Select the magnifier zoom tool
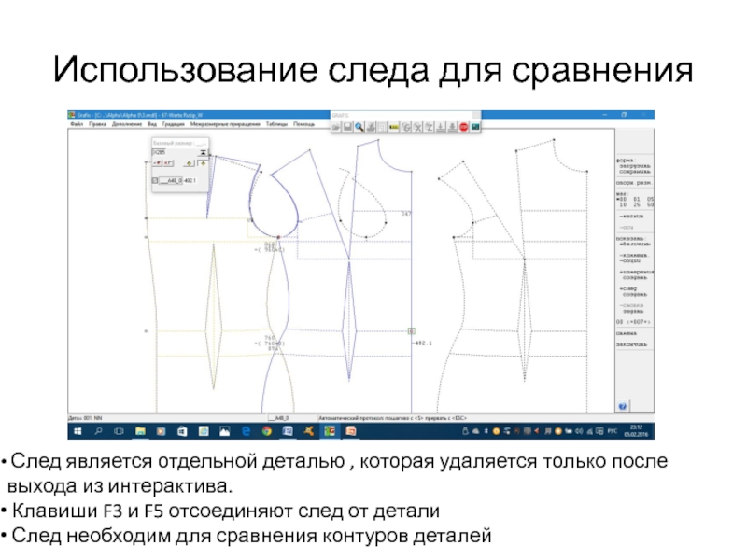 [x=359, y=126]
